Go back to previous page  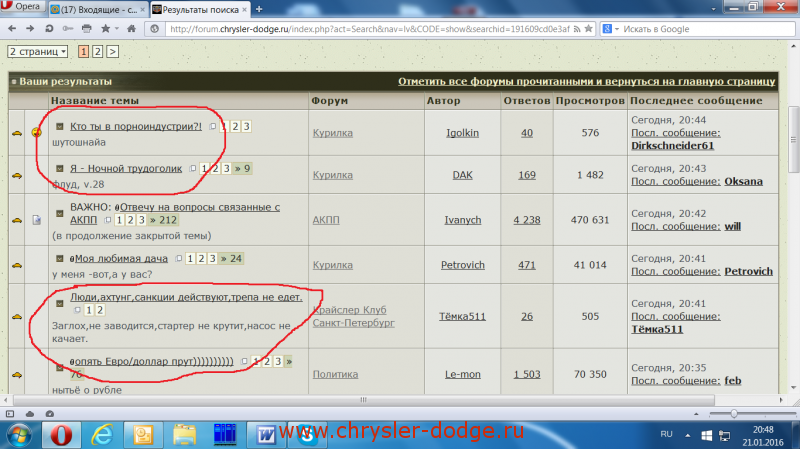[12, 29]
